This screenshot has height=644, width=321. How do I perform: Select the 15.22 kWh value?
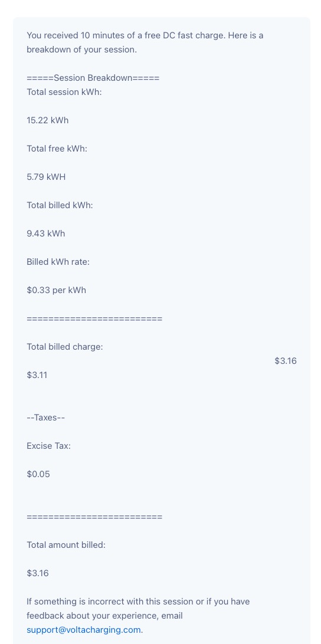(48, 120)
